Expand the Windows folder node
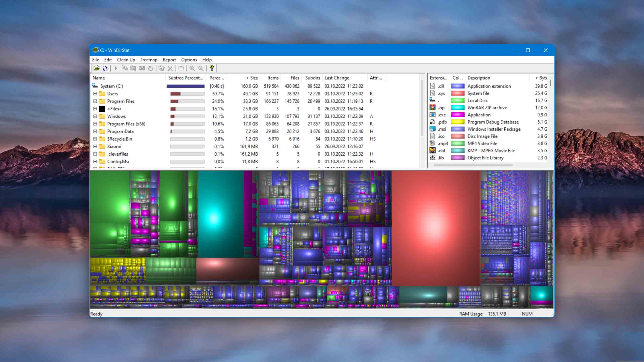Image resolution: width=644 pixels, height=362 pixels. (x=95, y=116)
